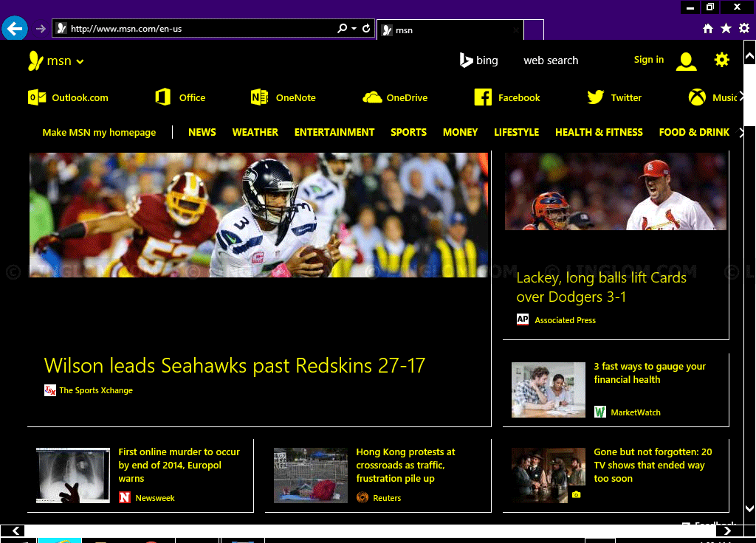Click Make MSN my homepage link

coord(99,133)
